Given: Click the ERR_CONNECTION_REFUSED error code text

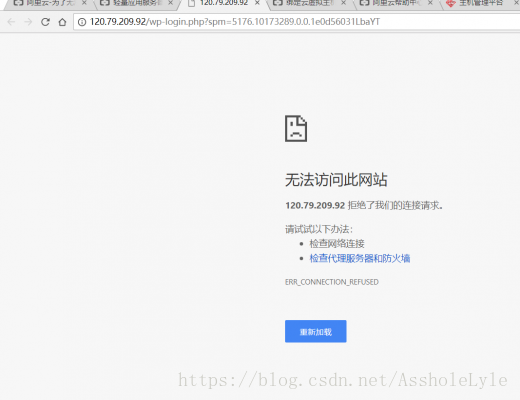Looking at the screenshot, I should point(332,282).
